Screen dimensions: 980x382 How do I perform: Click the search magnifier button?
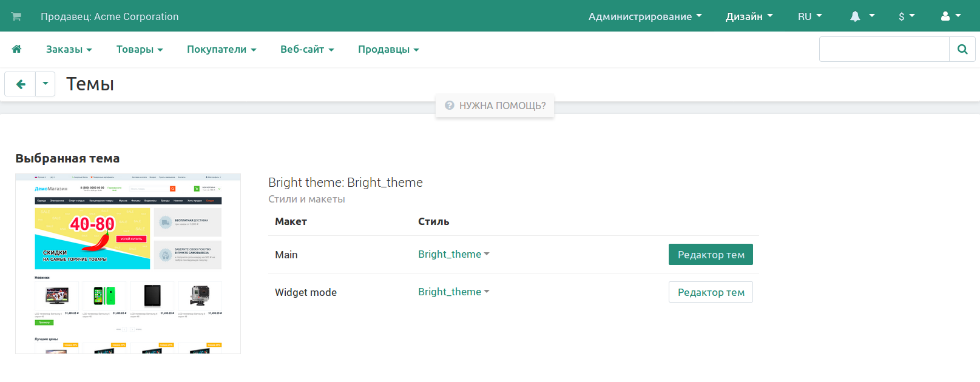[x=962, y=49]
